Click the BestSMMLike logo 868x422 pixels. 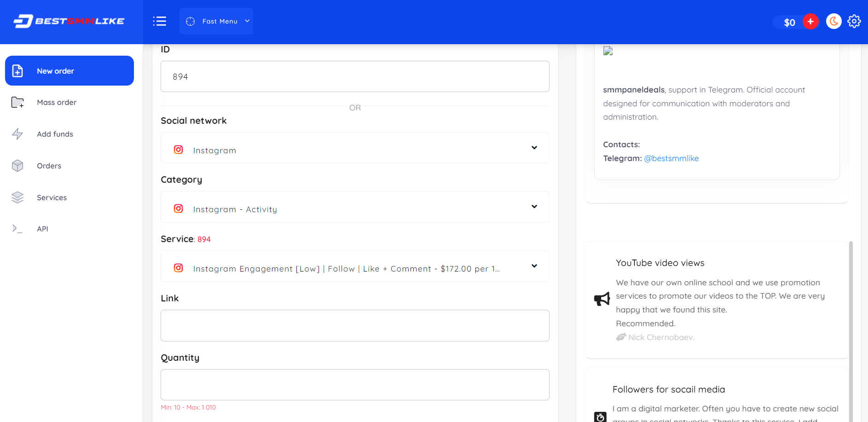[69, 21]
